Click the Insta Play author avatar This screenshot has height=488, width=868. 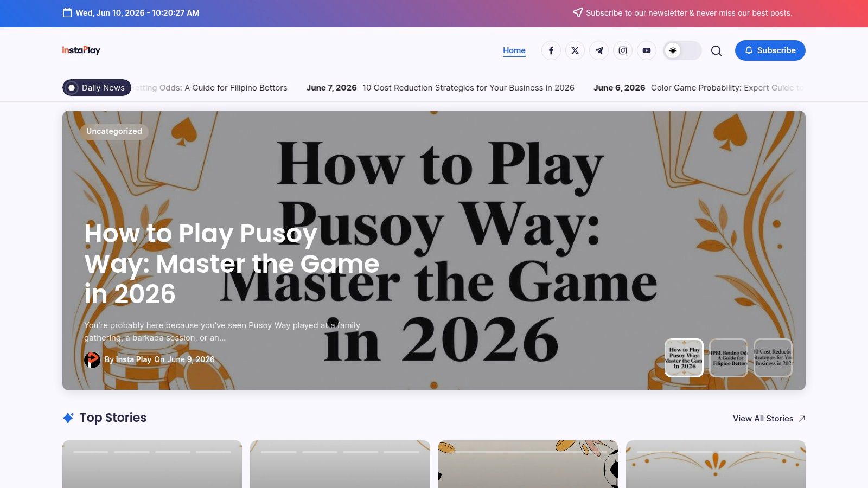pos(92,359)
